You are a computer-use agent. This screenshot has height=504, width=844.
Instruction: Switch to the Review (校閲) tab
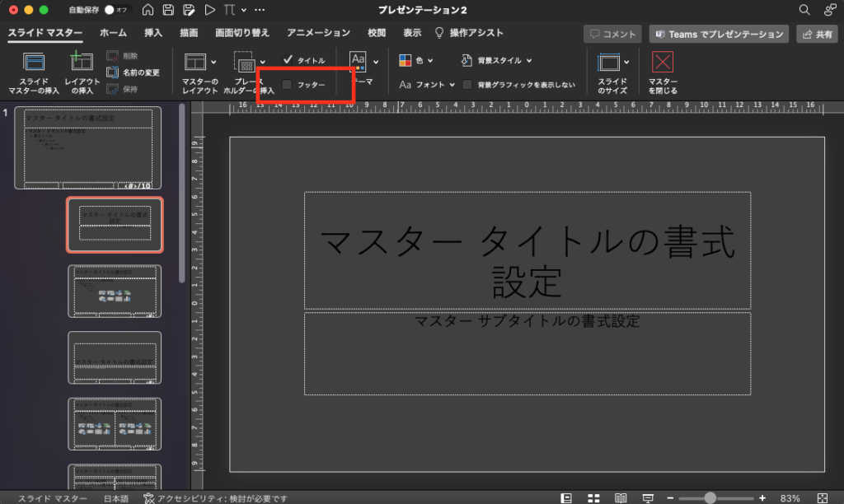(x=376, y=33)
